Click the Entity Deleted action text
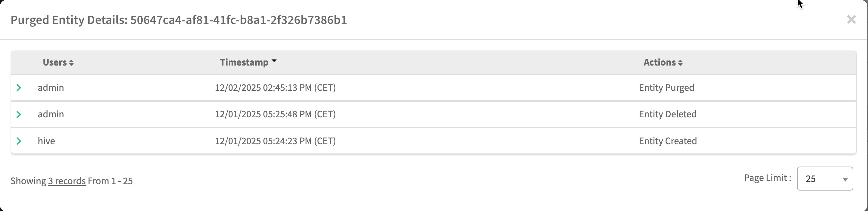The height and width of the screenshot is (211, 868). [x=667, y=114]
